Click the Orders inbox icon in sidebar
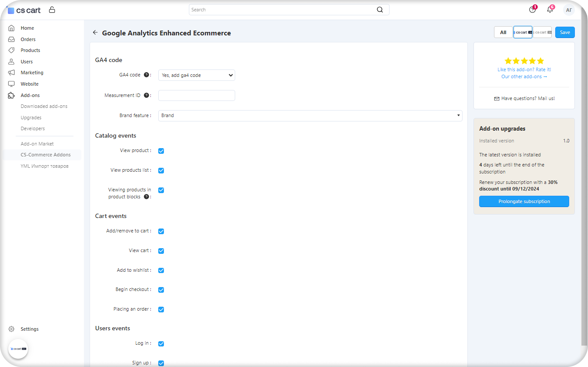This screenshot has height=367, width=588. (11, 39)
